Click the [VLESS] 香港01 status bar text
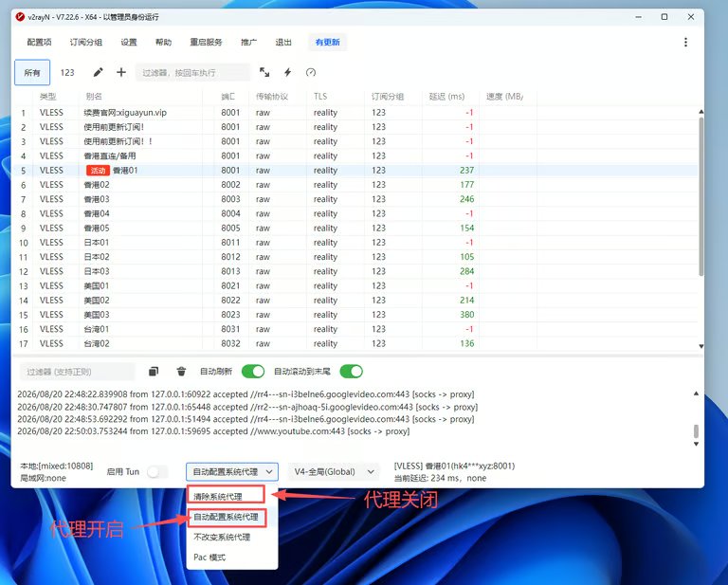The height and width of the screenshot is (585, 728). [x=455, y=466]
